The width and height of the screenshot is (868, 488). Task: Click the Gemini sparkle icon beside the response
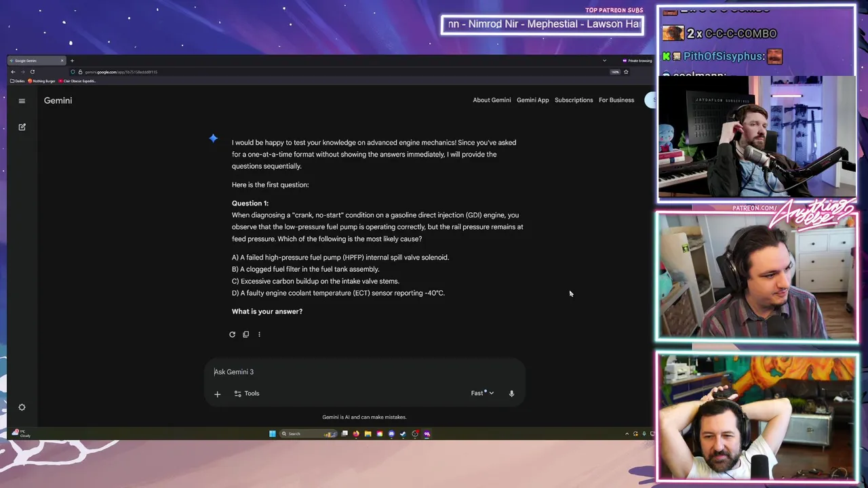[x=213, y=138]
